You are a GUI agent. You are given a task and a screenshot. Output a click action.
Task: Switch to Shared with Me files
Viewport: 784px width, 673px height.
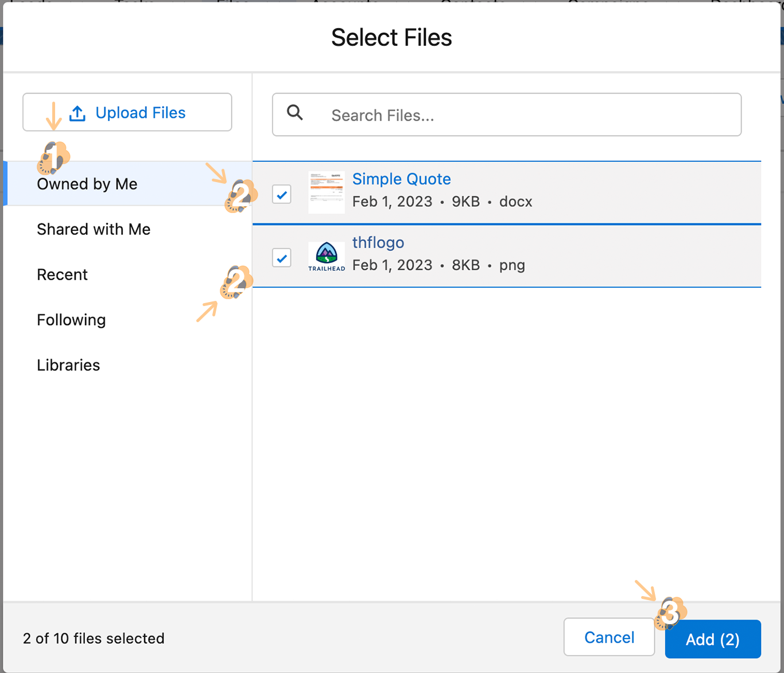[x=94, y=229]
